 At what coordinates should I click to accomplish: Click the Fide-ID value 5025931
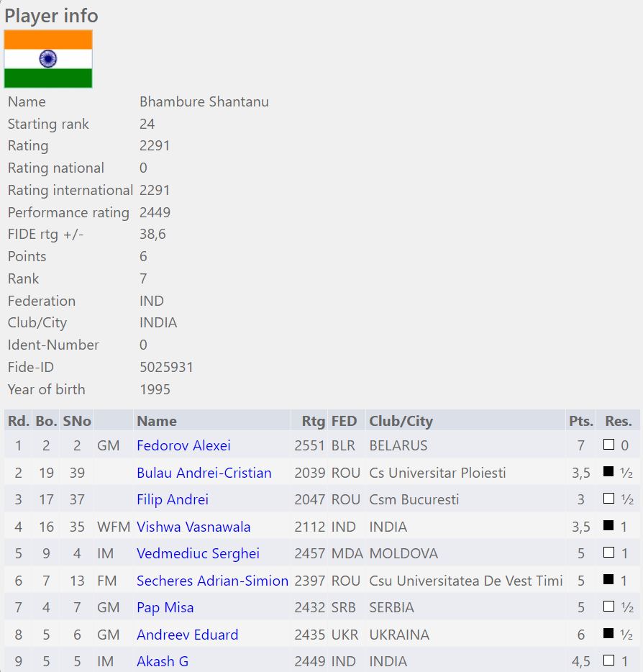click(x=166, y=367)
